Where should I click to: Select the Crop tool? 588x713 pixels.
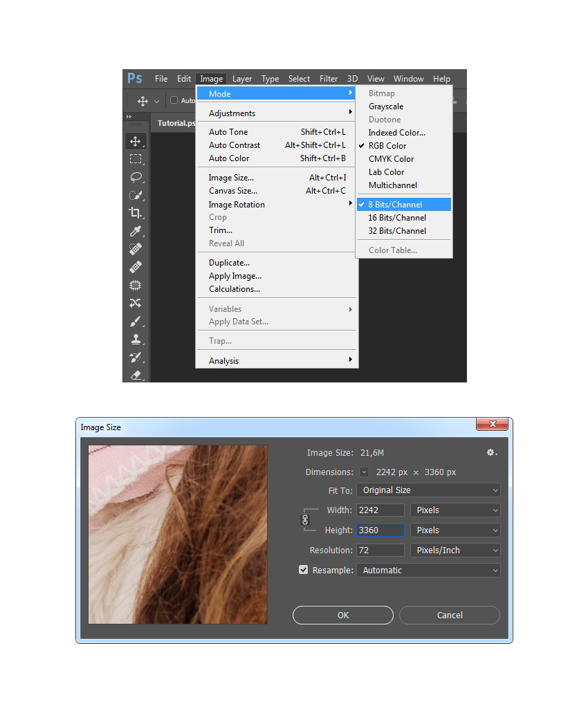(x=136, y=213)
